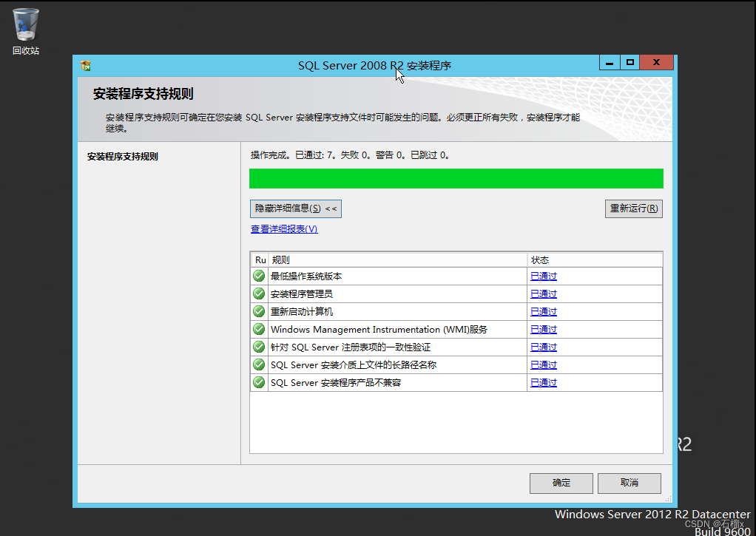Click the 操作完成 summary status text
The width and height of the screenshot is (756, 536).
350,155
